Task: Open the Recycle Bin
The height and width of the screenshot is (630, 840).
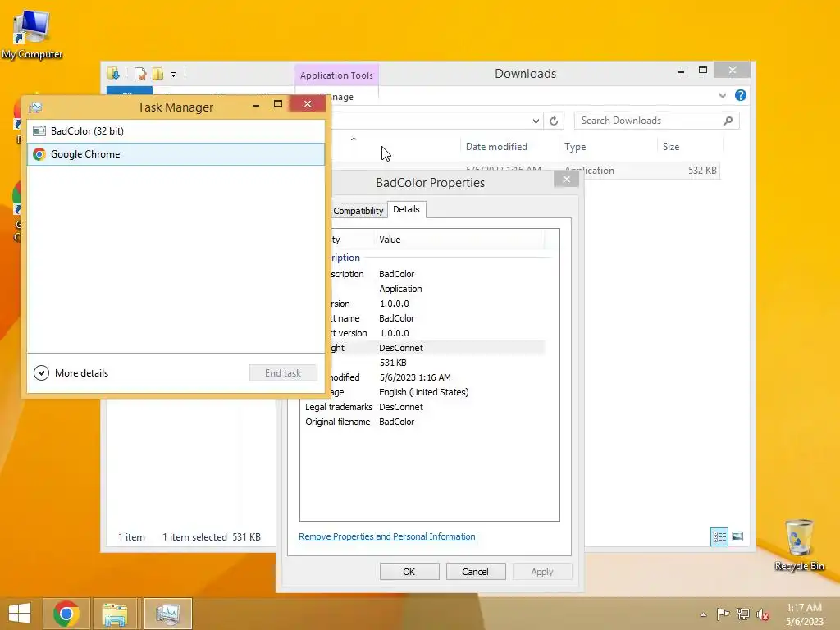Action: [799, 545]
